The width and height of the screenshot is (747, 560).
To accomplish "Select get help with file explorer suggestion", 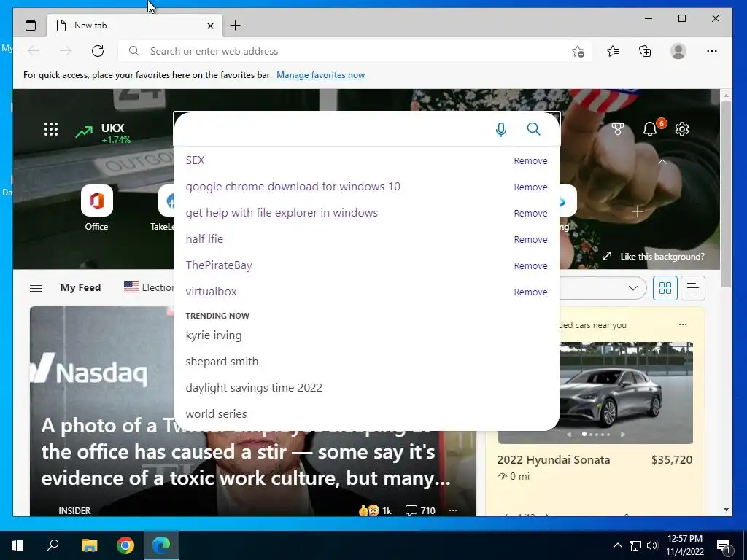I will click(x=282, y=213).
